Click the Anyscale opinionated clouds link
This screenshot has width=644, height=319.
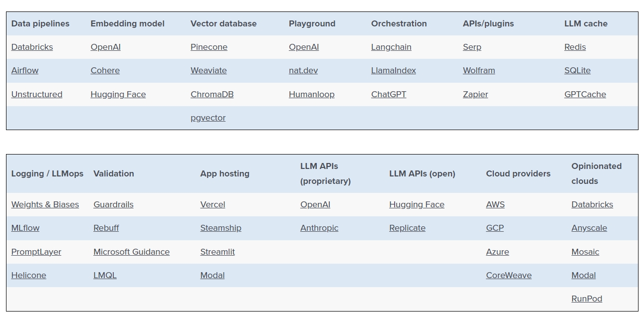(589, 228)
